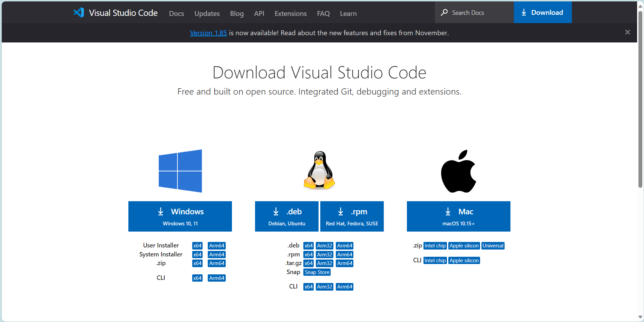Select Linux .deb Arm64 download

[x=345, y=246]
